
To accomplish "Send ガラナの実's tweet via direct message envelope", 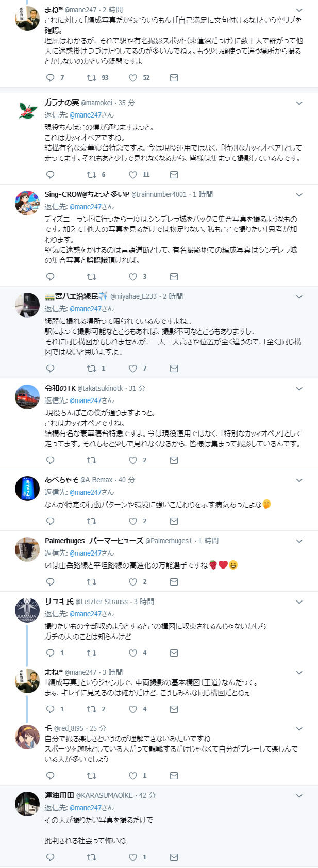I will [174, 175].
